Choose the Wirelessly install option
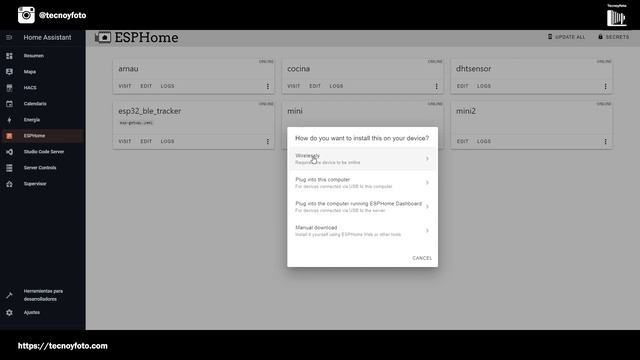This screenshot has height=360, width=640. (362, 159)
